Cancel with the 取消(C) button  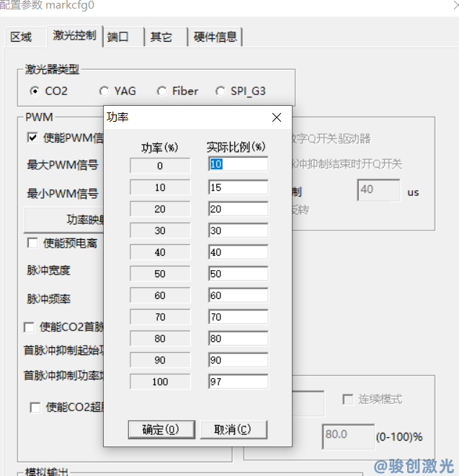pyautogui.click(x=233, y=430)
